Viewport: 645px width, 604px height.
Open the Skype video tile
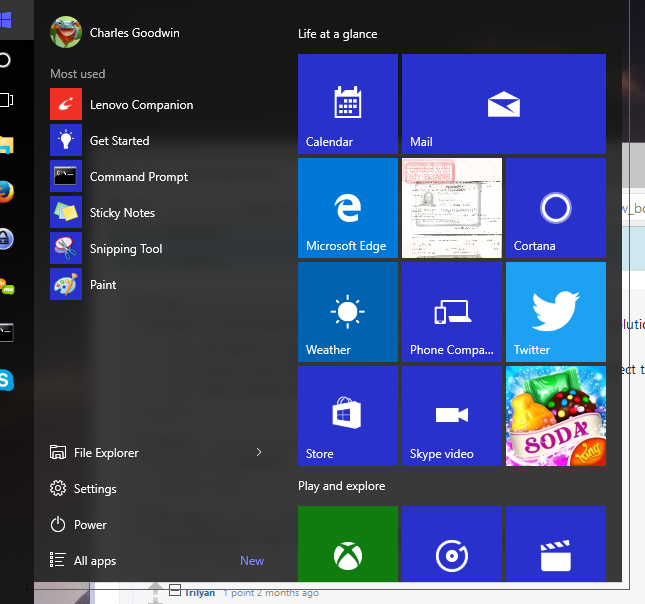tap(452, 416)
